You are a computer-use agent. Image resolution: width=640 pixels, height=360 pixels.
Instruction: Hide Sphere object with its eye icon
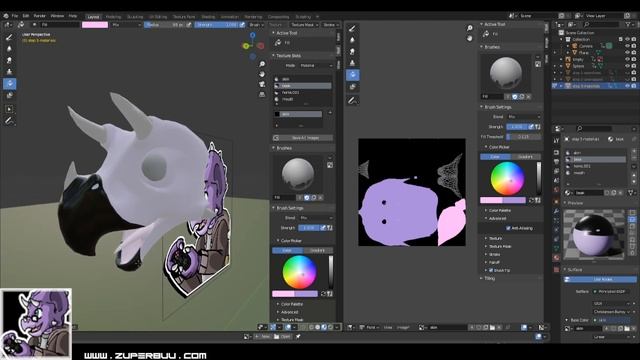tap(627, 66)
